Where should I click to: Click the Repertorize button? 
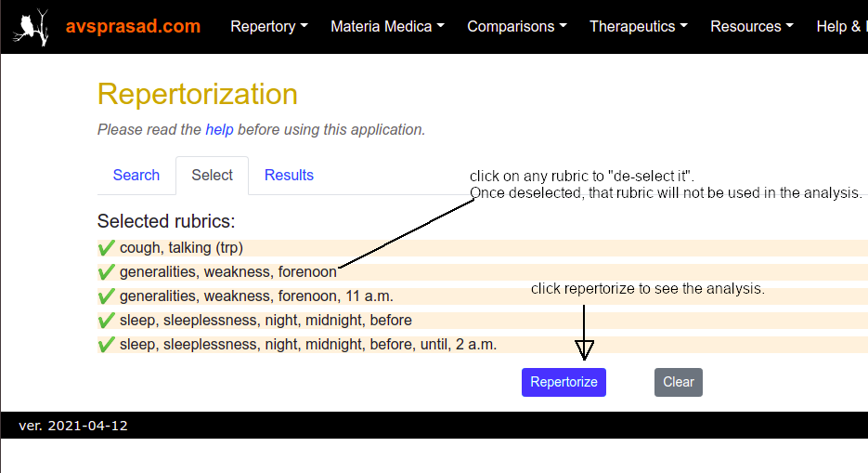pos(564,382)
